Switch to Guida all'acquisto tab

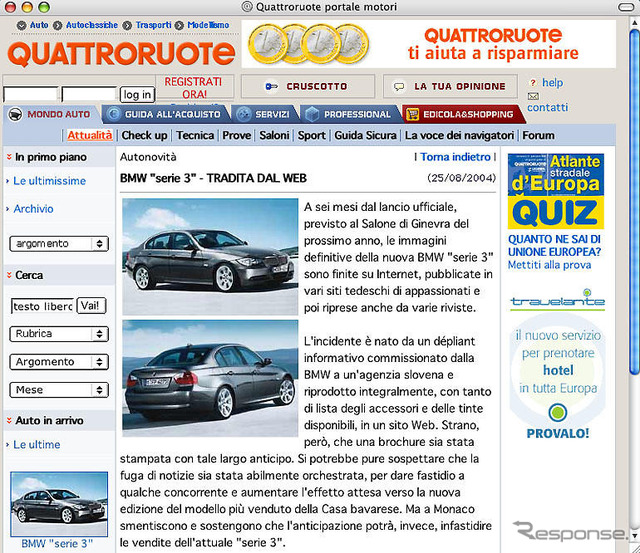tap(166, 114)
